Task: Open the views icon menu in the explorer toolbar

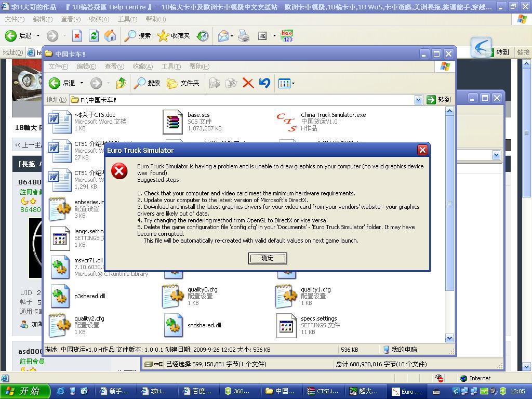Action: [286, 83]
